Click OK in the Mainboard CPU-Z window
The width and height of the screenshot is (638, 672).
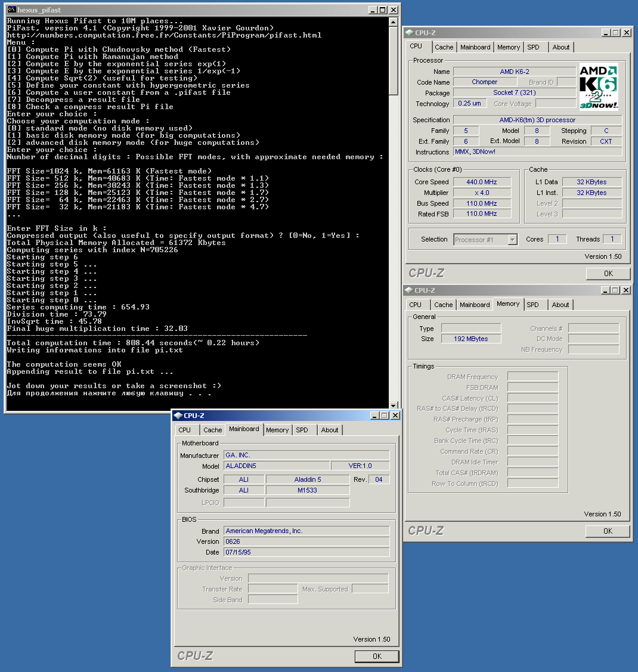pyautogui.click(x=377, y=656)
